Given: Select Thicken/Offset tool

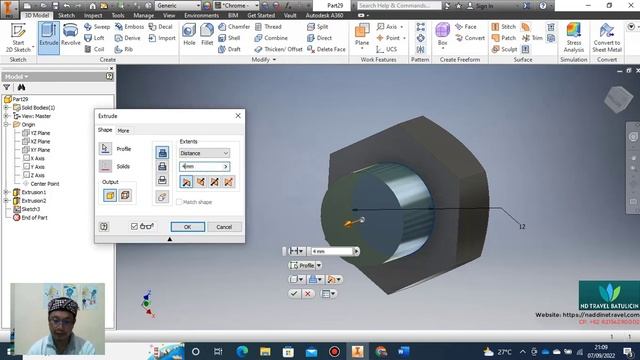Looking at the screenshot, I should click(278, 49).
